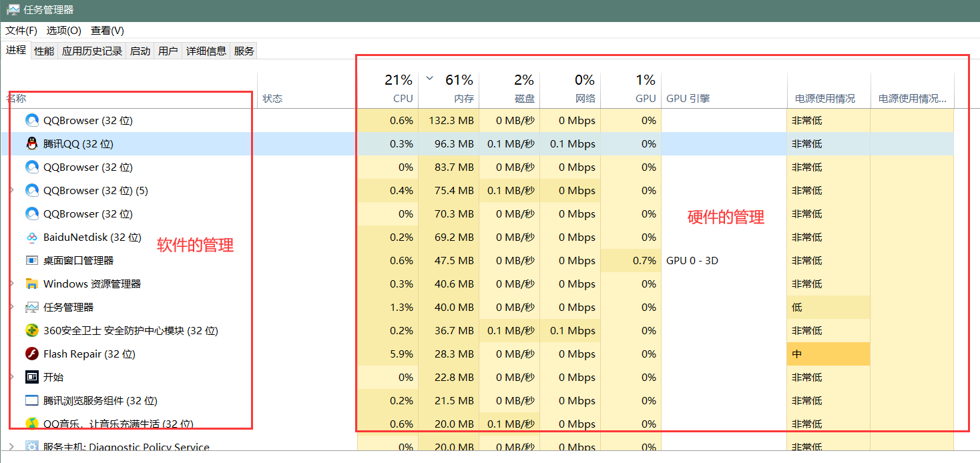This screenshot has height=463, width=980.
Task: Switch to the 应用历史记录 tab
Action: tap(92, 51)
